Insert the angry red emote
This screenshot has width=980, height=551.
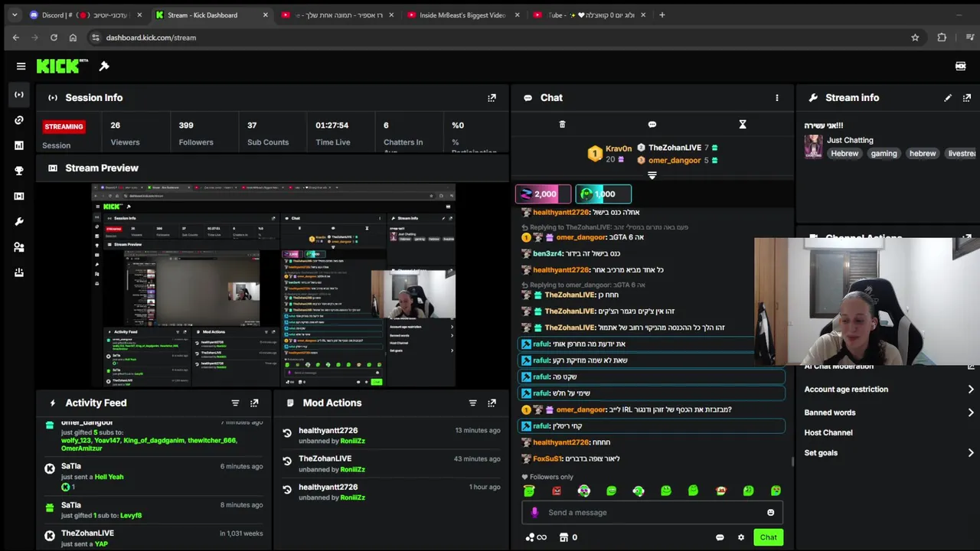coord(557,491)
